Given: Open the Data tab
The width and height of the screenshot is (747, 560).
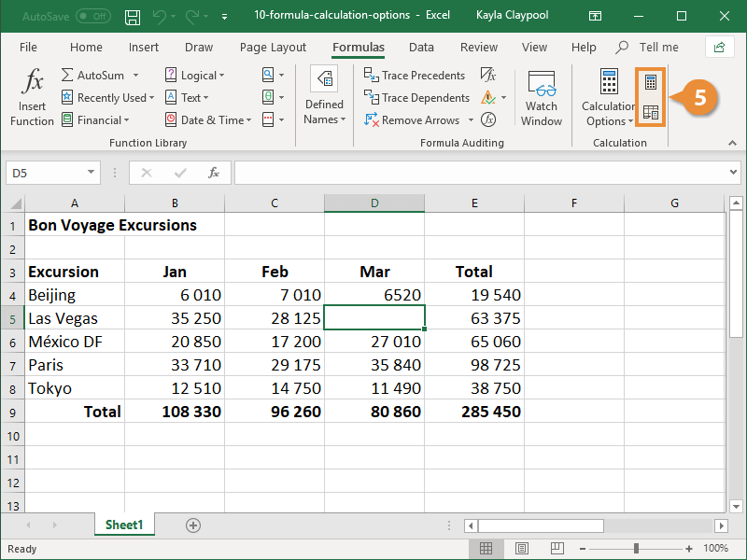Looking at the screenshot, I should (x=421, y=48).
